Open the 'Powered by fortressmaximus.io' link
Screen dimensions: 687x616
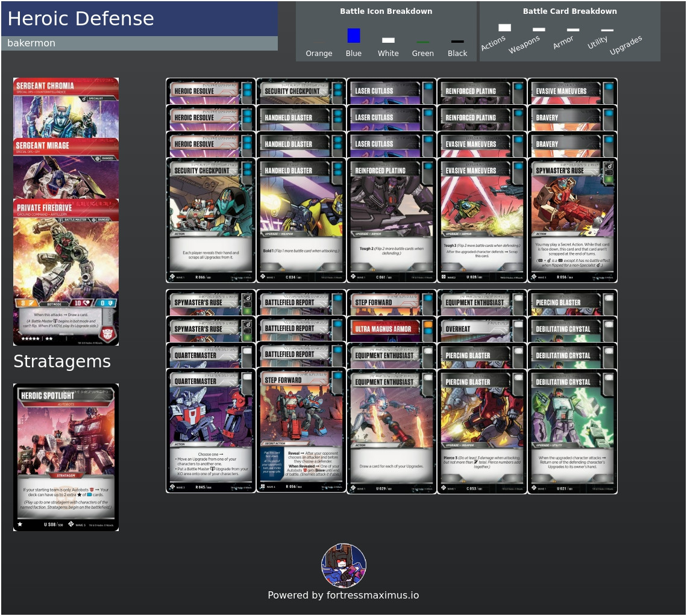pyautogui.click(x=343, y=596)
